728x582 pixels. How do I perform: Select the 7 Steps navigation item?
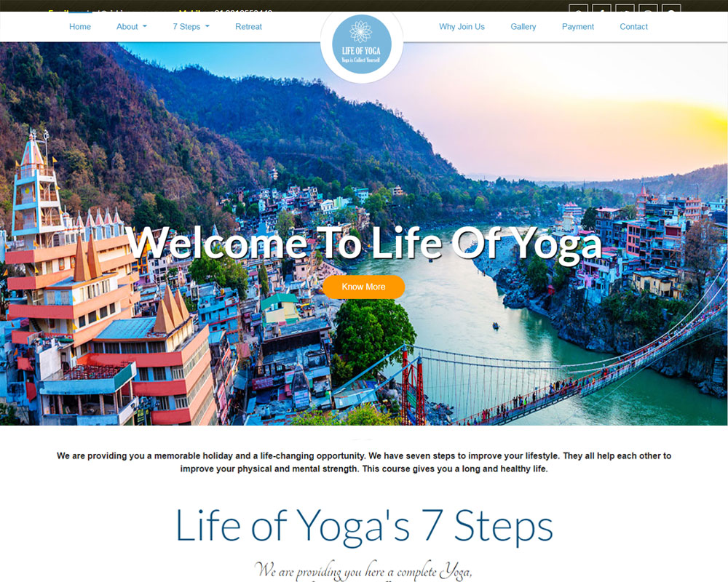[x=186, y=27]
